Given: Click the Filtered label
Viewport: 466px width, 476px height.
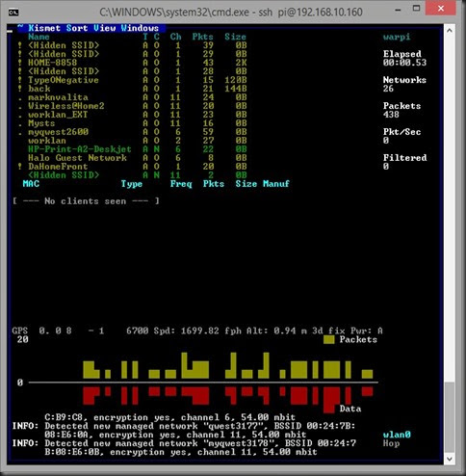Looking at the screenshot, I should click(404, 158).
